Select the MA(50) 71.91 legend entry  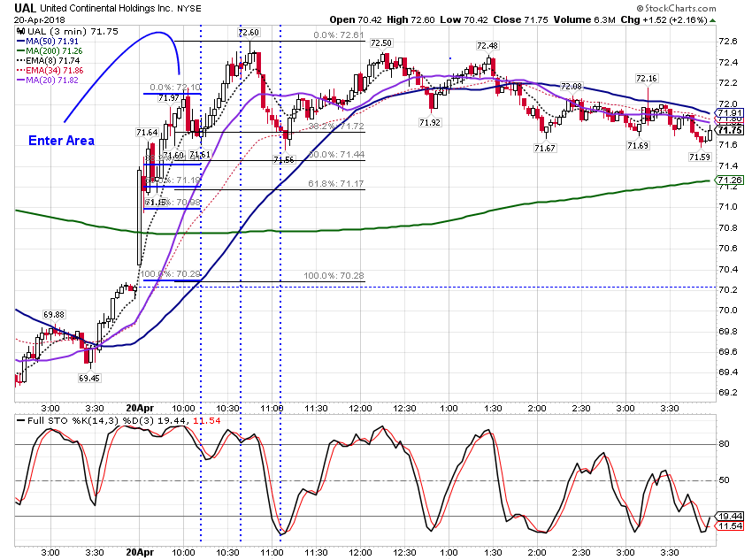pos(48,42)
